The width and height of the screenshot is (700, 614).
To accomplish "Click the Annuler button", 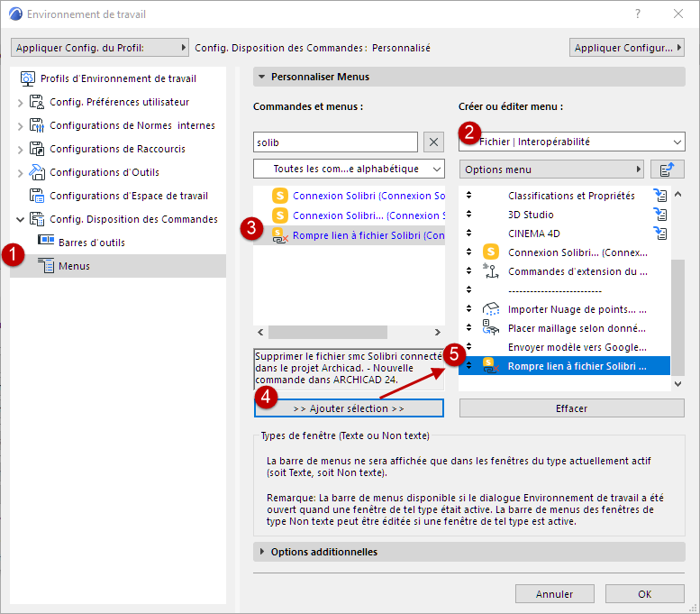I will (x=554, y=593).
